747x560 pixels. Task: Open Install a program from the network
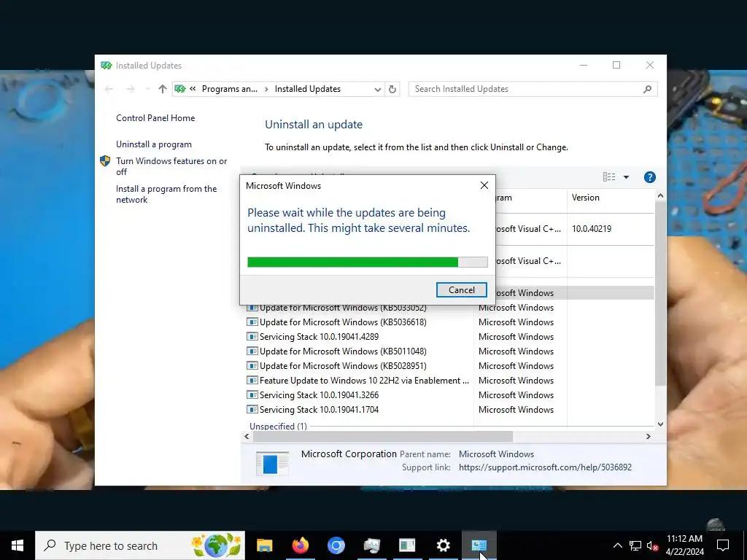coord(166,194)
